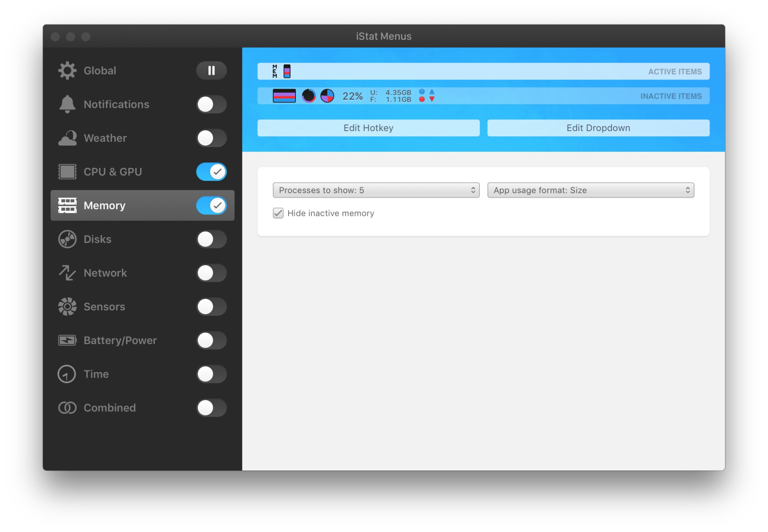Select the 22% memory percentage item

click(352, 96)
